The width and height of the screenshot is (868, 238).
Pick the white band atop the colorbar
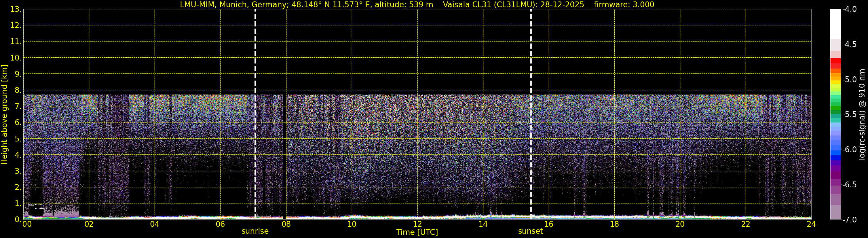click(x=835, y=24)
